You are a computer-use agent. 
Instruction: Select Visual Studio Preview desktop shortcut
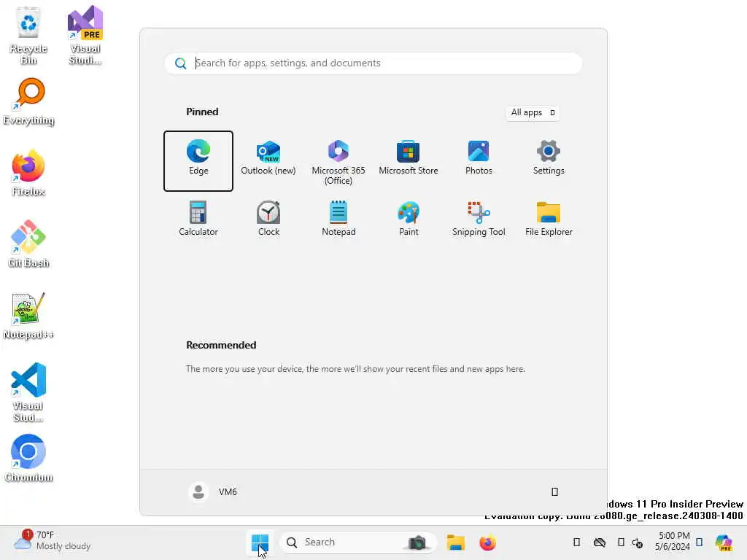tap(85, 36)
